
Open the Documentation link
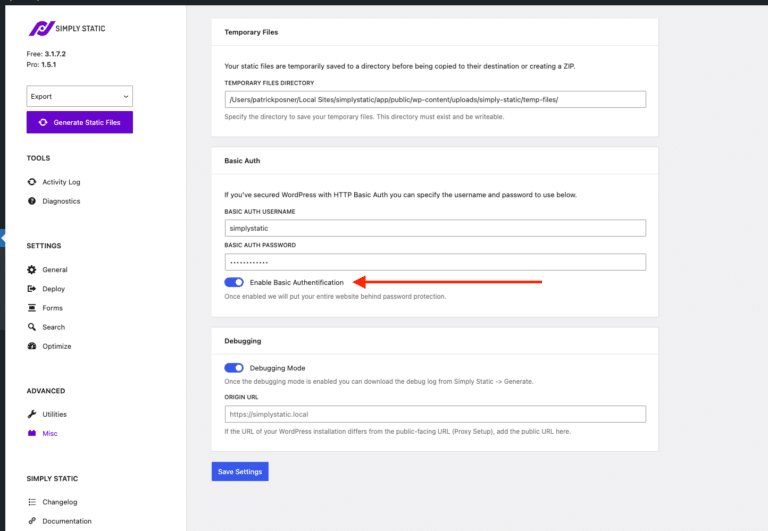point(66,521)
